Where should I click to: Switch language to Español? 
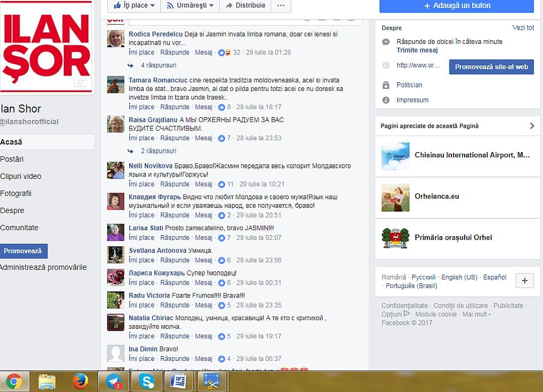tap(495, 277)
